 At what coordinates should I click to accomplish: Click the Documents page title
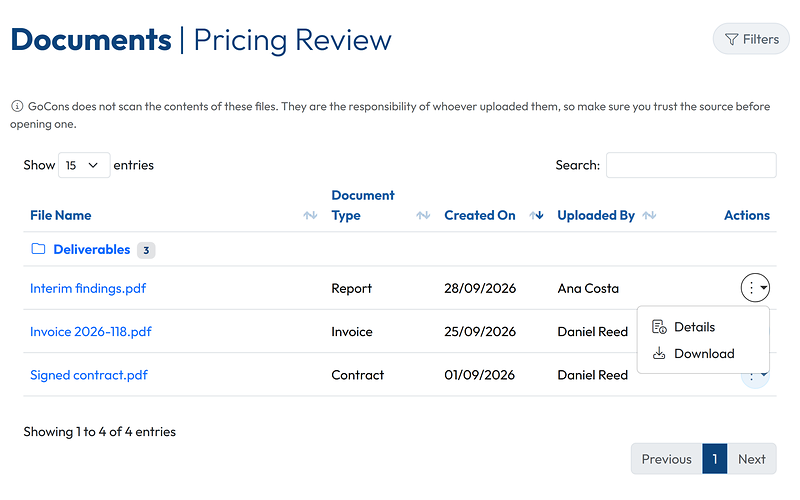pos(91,39)
